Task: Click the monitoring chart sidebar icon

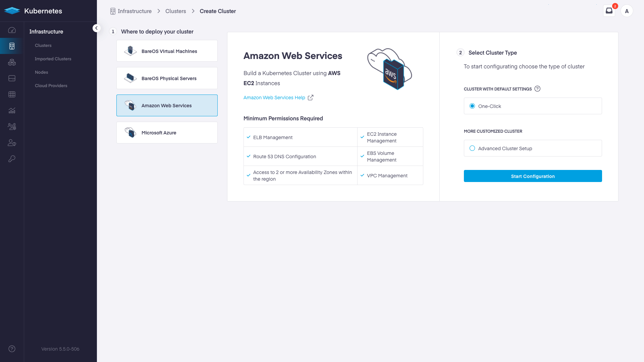Action: click(12, 111)
